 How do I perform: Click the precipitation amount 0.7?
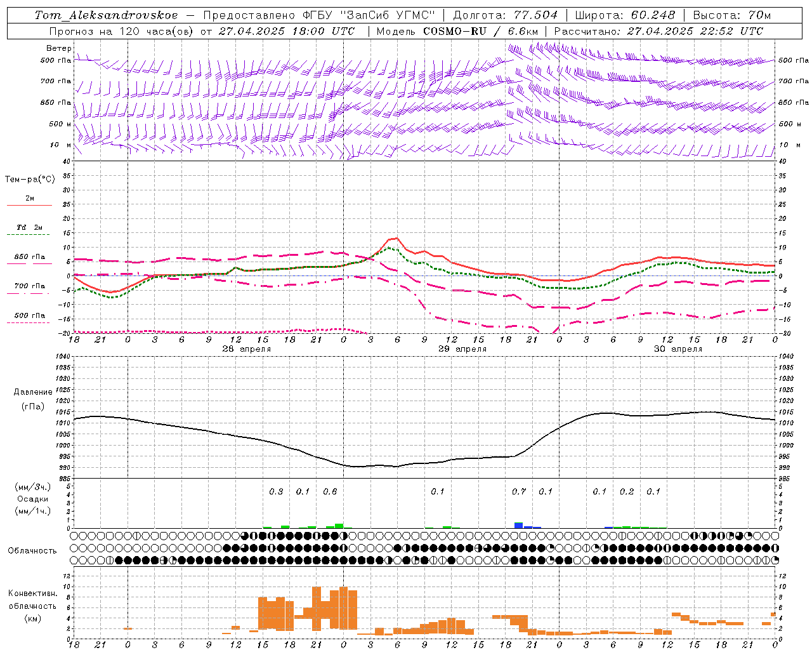click(519, 491)
